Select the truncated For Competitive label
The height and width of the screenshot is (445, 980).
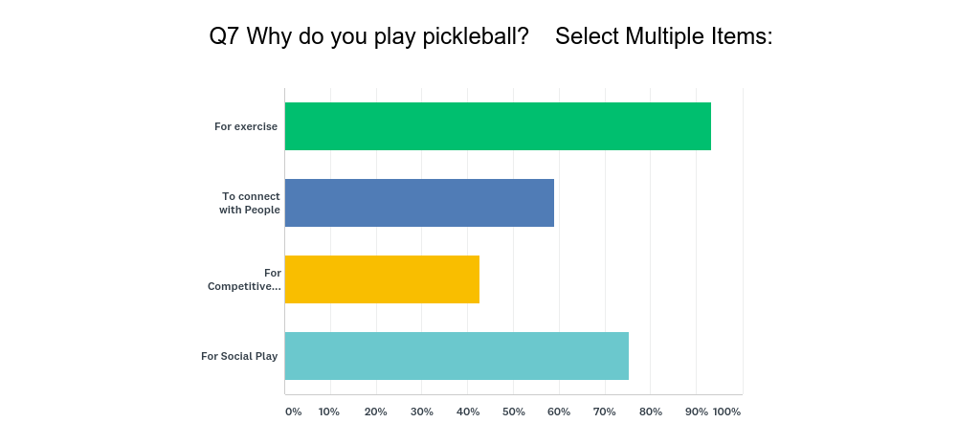[x=245, y=279]
